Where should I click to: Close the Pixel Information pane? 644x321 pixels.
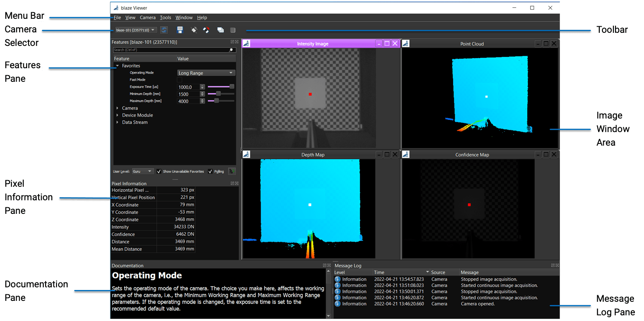coord(236,183)
